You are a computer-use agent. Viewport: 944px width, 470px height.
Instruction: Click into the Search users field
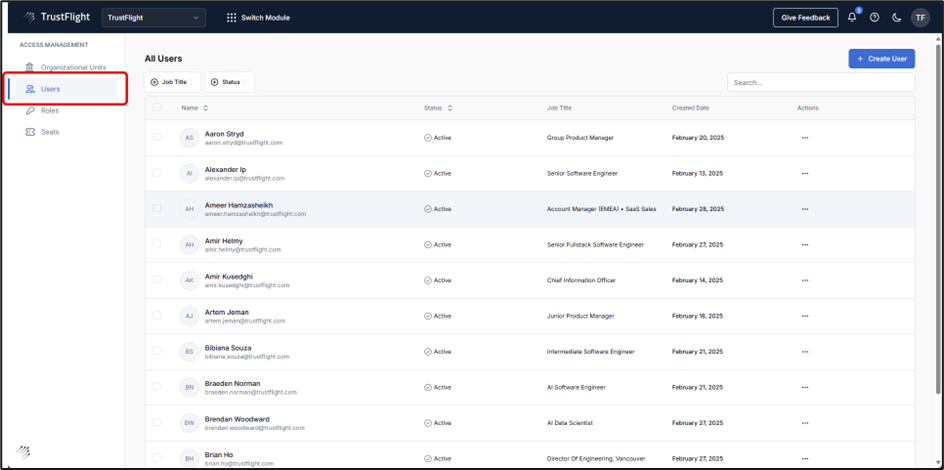click(x=821, y=82)
